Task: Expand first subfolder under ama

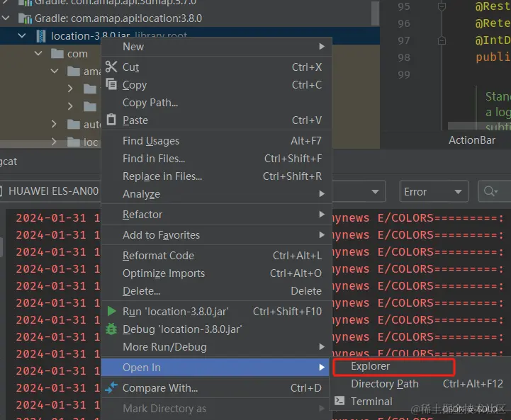Action: [70, 89]
